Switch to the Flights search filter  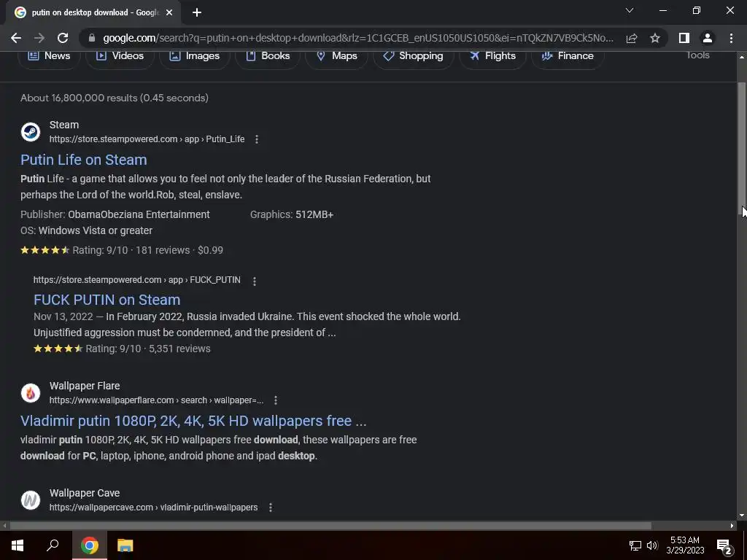coord(492,56)
